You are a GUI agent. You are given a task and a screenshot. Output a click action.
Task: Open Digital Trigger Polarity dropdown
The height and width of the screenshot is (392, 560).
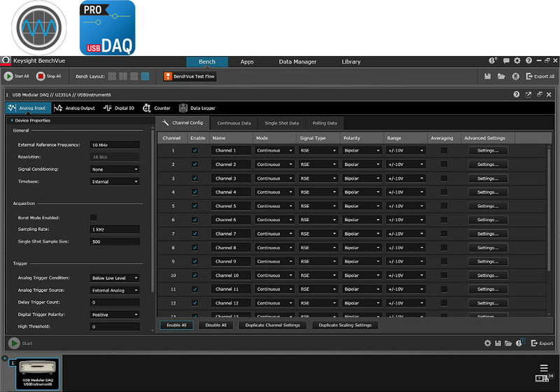tap(115, 315)
